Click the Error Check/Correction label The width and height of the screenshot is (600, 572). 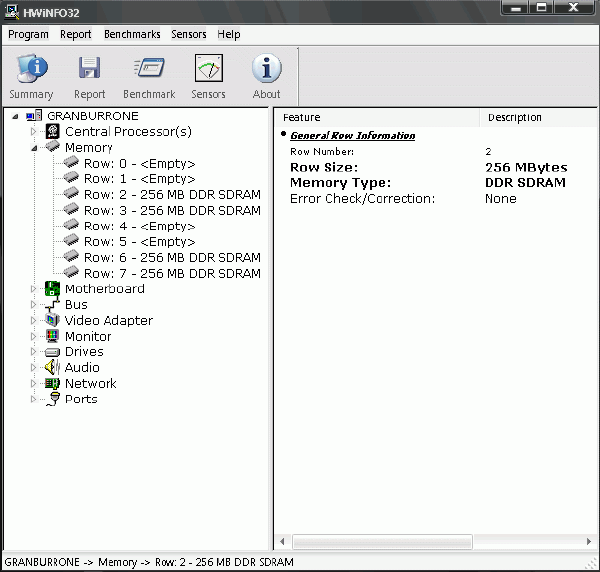coord(362,199)
